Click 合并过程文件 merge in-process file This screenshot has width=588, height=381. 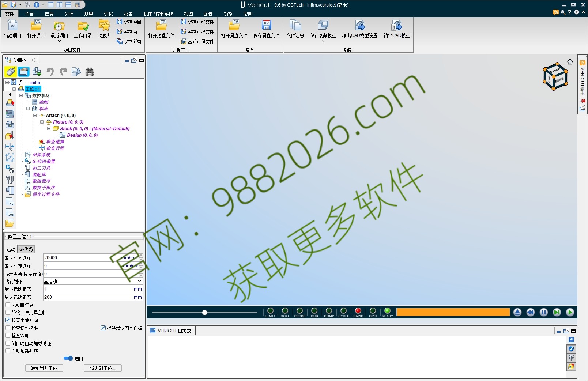pyautogui.click(x=197, y=42)
